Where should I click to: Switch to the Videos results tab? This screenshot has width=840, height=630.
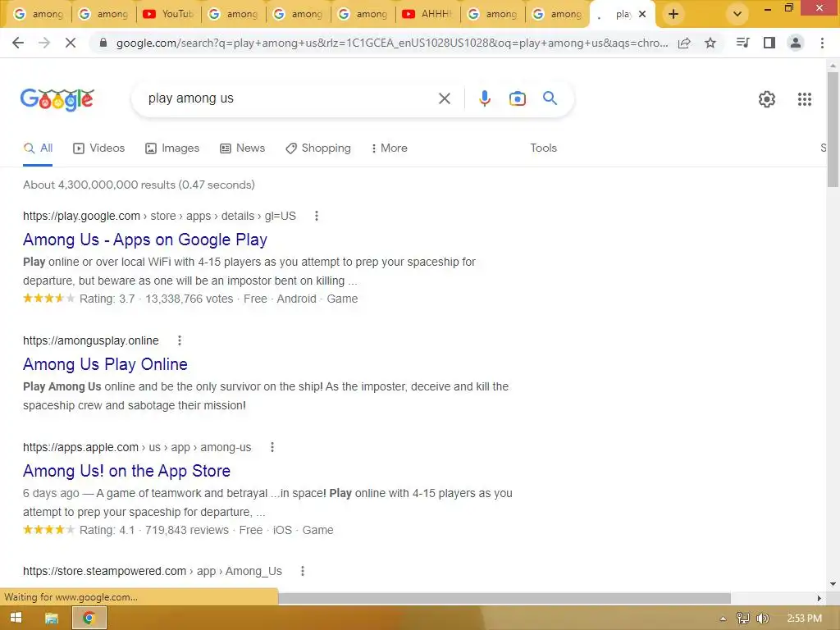pyautogui.click(x=98, y=148)
